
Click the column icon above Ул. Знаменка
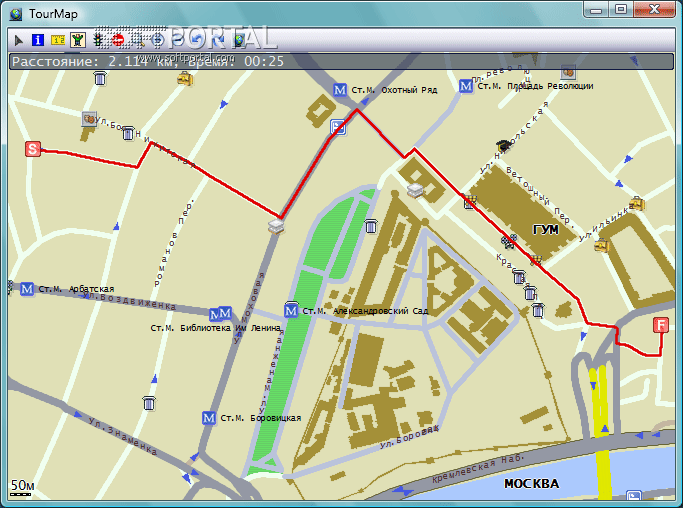tap(149, 403)
